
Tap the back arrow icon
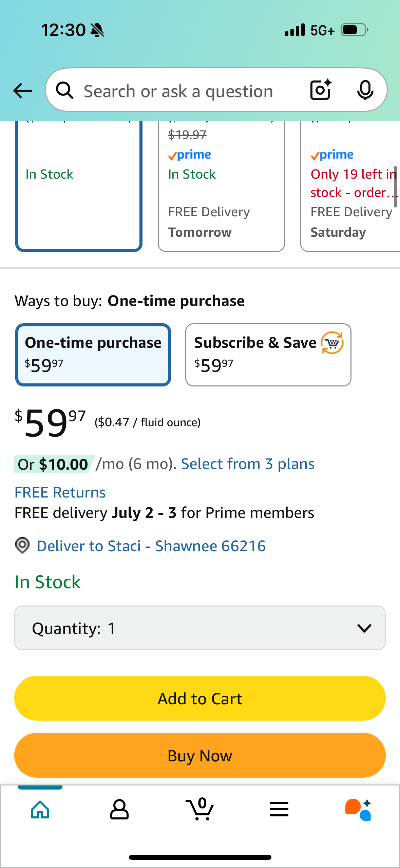coord(22,91)
